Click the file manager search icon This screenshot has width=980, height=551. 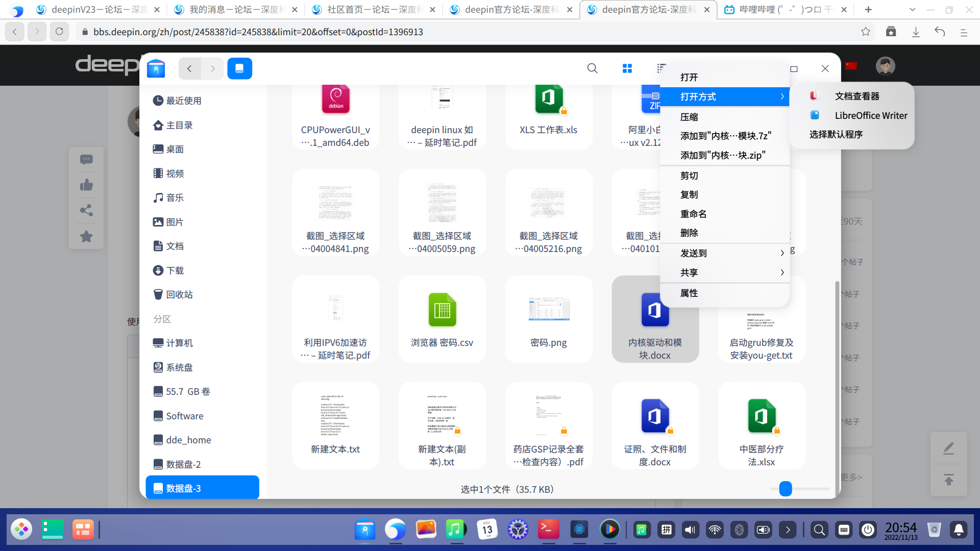click(x=592, y=68)
